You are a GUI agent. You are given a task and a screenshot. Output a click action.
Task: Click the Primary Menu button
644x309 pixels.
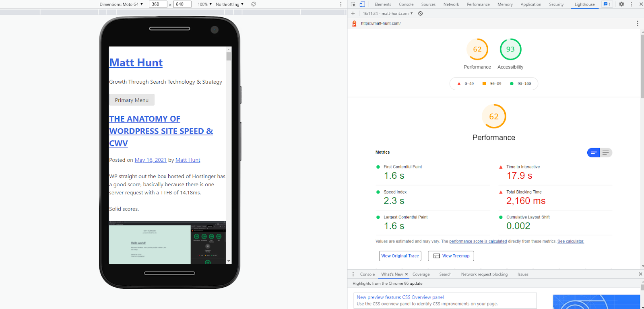pyautogui.click(x=132, y=100)
